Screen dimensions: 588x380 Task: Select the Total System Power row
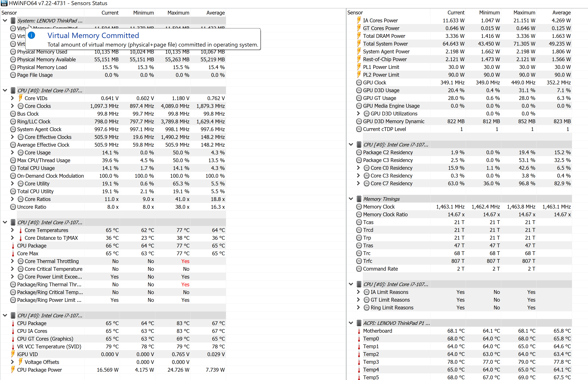tap(385, 44)
